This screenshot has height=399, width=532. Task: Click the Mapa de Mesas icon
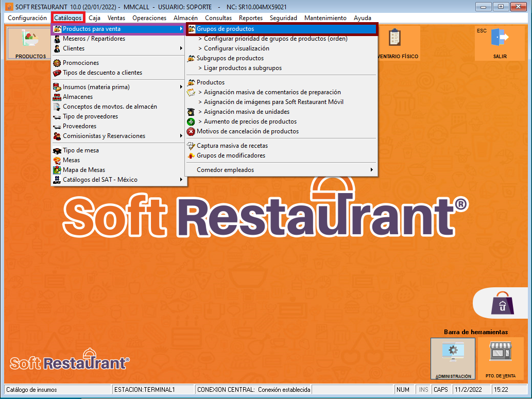pos(57,170)
